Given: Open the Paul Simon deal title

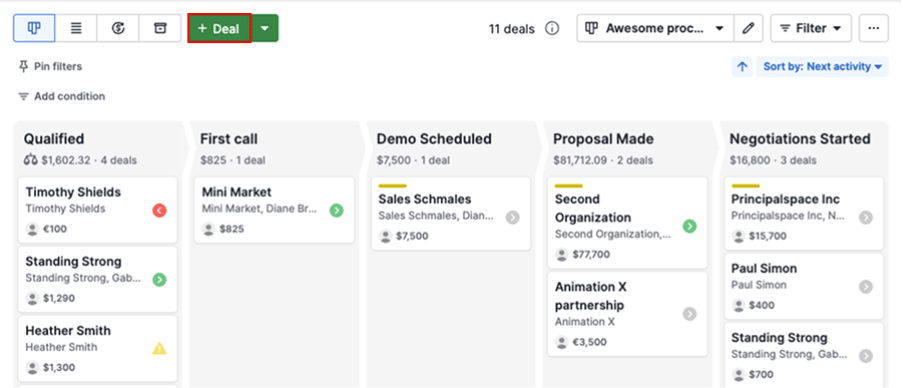Looking at the screenshot, I should pyautogui.click(x=764, y=269).
